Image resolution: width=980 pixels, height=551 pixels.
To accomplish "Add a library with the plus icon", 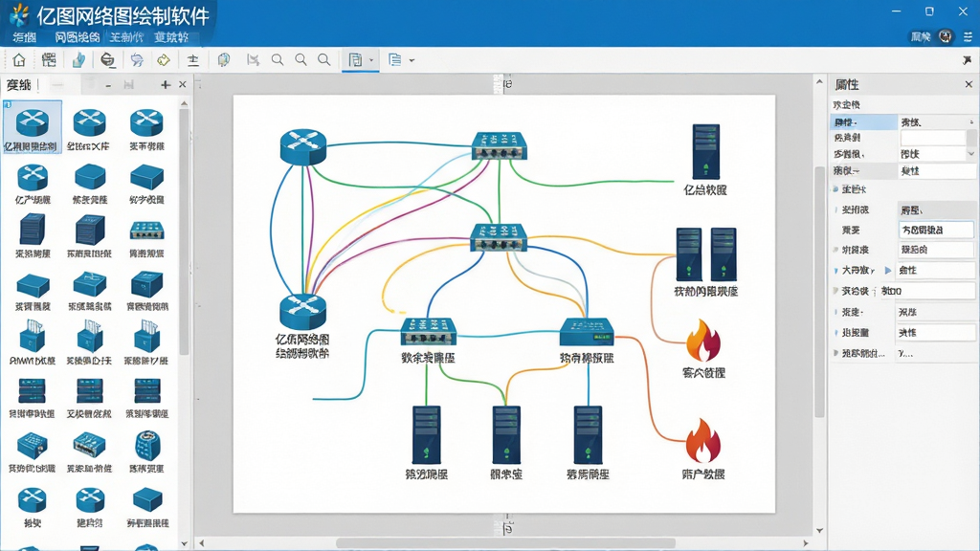I will pos(165,84).
